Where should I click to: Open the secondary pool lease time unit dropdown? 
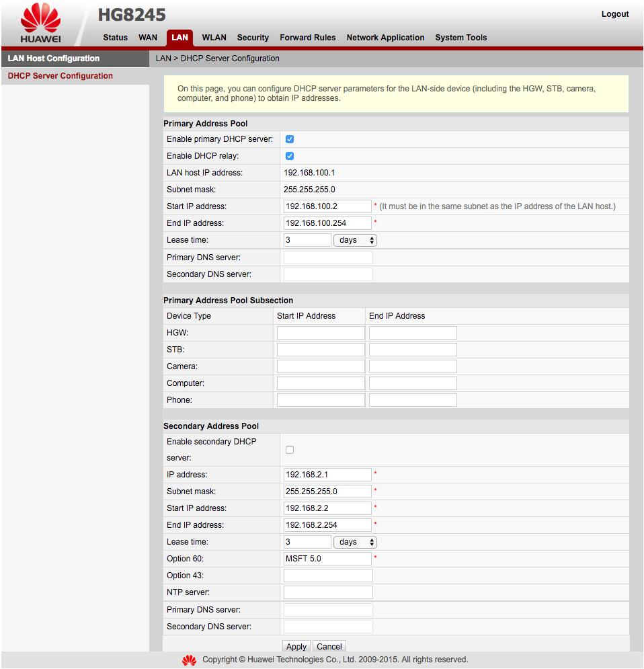point(355,542)
